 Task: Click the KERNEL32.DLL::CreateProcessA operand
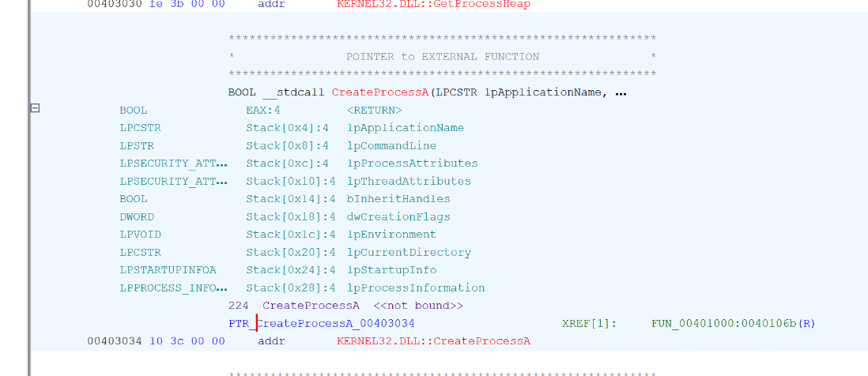click(x=433, y=341)
